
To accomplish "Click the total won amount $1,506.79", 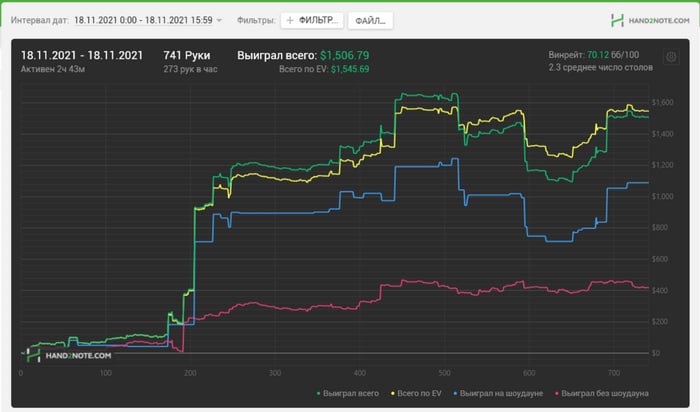I will [x=345, y=55].
